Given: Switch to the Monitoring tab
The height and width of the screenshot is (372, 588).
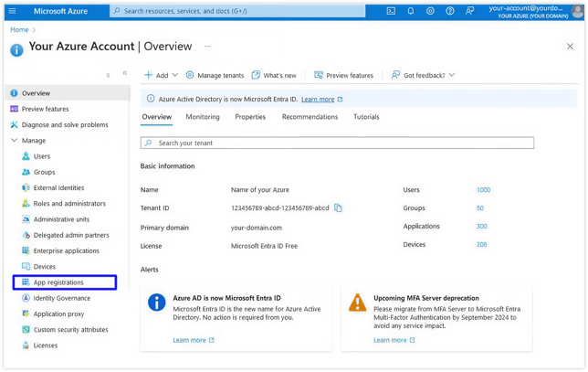Looking at the screenshot, I should pyautogui.click(x=203, y=117).
